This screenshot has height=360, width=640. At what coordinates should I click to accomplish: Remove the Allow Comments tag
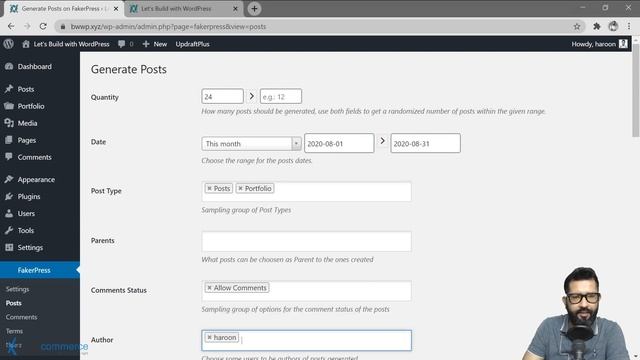pos(209,288)
